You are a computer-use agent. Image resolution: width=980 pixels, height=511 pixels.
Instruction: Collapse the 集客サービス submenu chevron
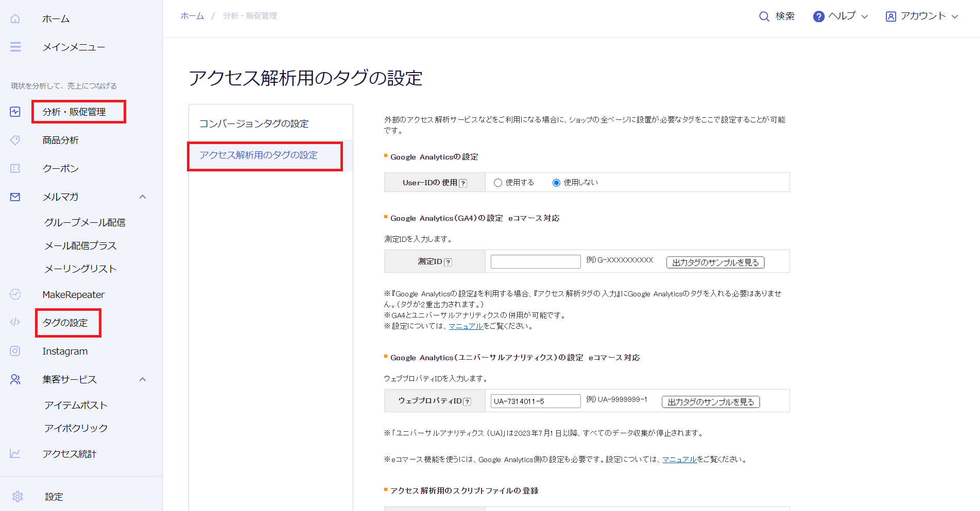tap(143, 379)
